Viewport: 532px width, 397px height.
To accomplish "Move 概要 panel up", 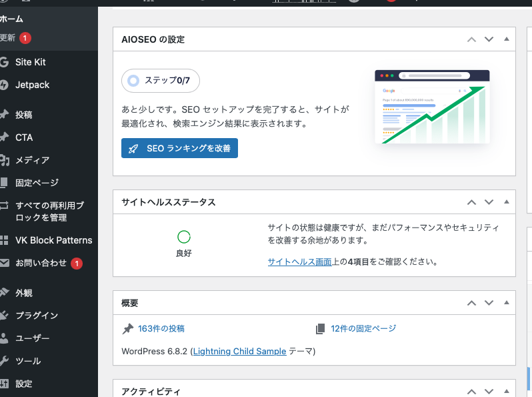I will click(x=471, y=303).
